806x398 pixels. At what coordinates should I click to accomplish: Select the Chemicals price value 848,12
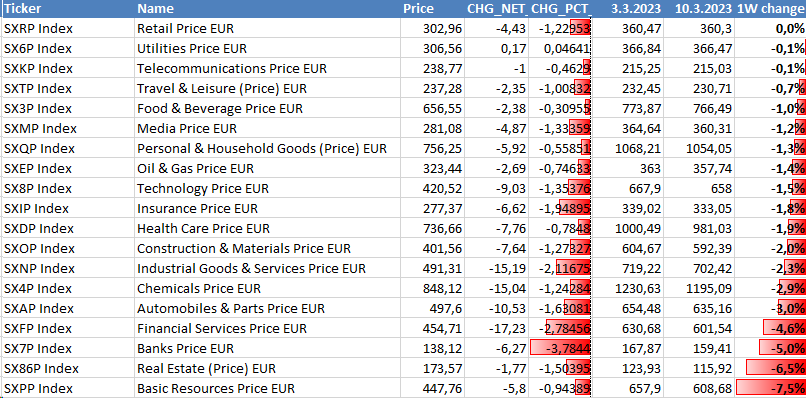click(x=432, y=288)
